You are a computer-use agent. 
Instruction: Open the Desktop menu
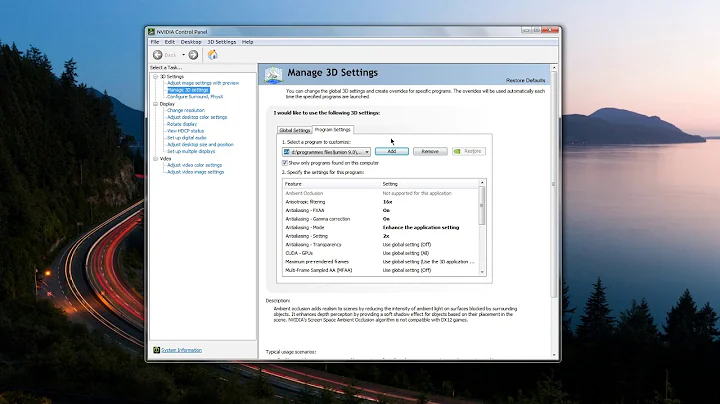(x=191, y=42)
